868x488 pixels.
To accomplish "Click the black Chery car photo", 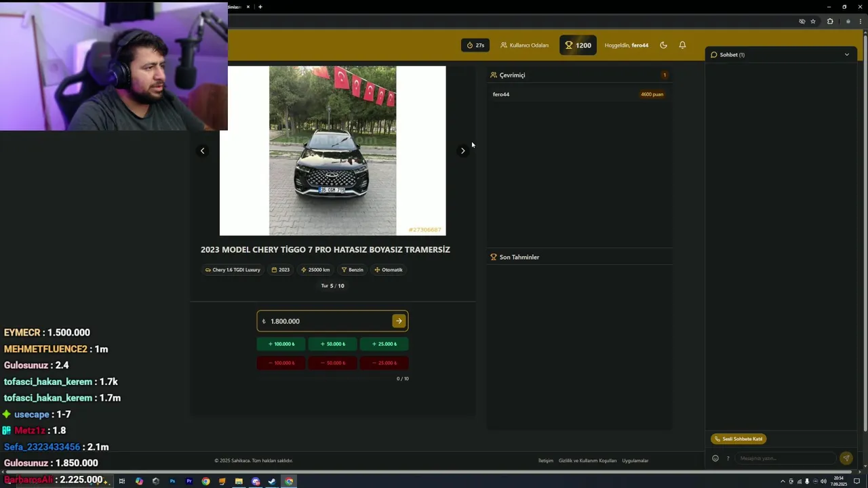I will (332, 150).
